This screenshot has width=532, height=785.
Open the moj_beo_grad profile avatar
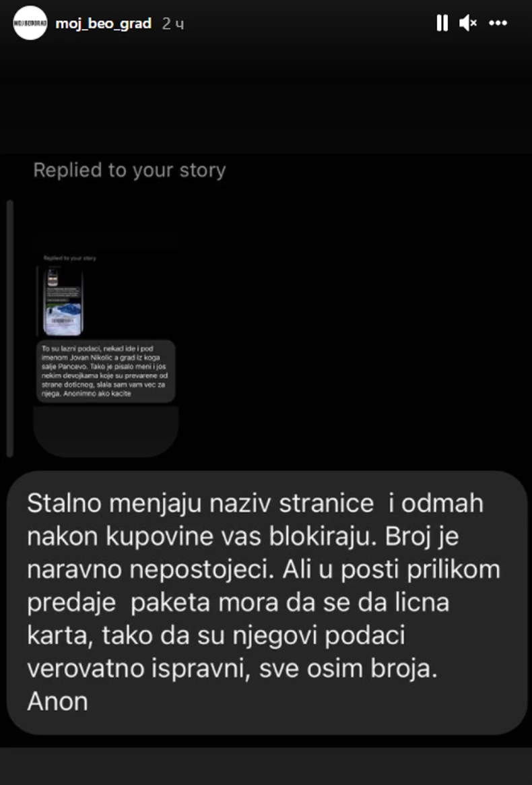[x=30, y=23]
